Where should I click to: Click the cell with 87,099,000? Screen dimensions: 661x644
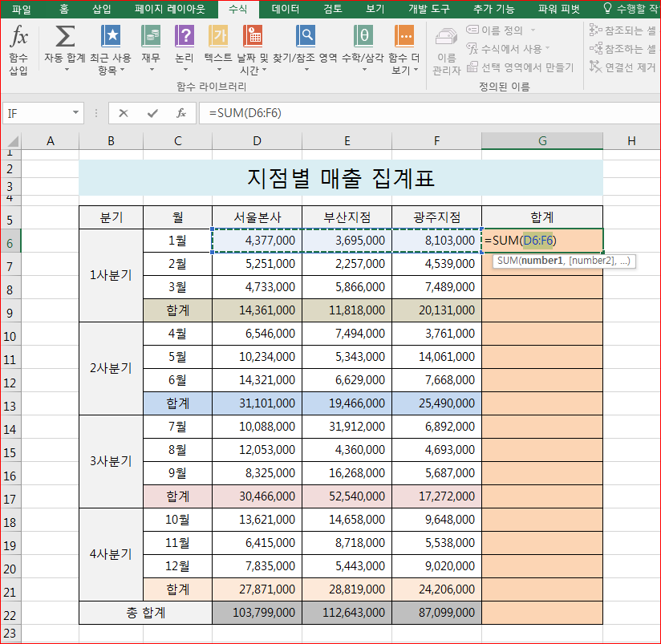coord(436,613)
